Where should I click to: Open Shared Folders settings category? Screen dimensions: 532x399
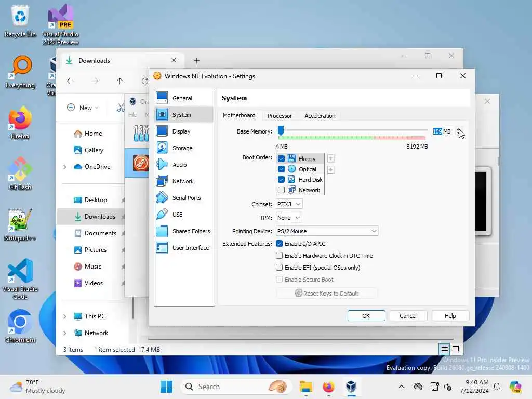point(184,231)
